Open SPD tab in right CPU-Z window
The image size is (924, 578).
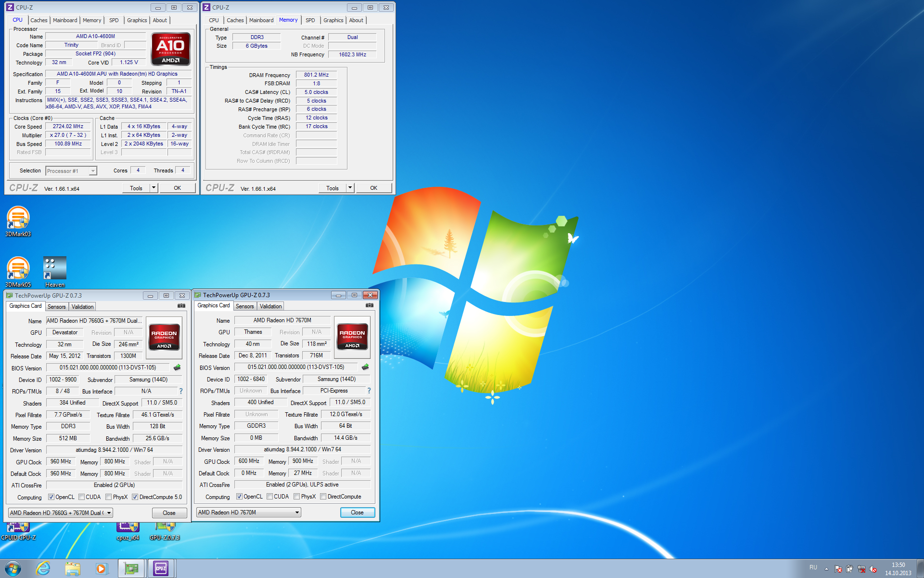tap(310, 20)
